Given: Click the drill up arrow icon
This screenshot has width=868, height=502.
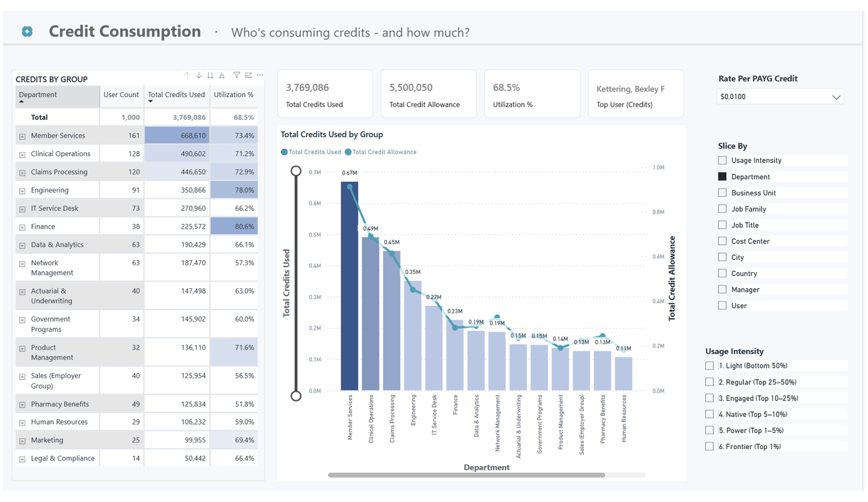Looking at the screenshot, I should point(187,75).
